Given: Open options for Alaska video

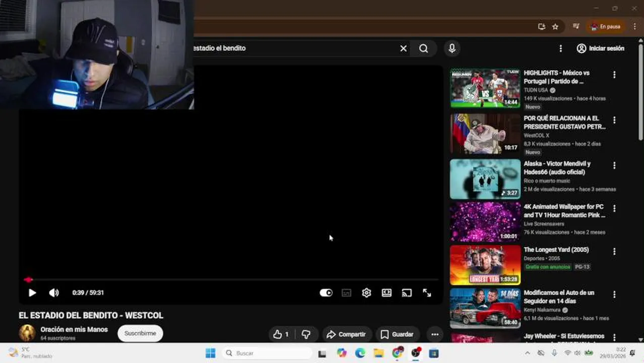Looking at the screenshot, I should click(x=614, y=165).
